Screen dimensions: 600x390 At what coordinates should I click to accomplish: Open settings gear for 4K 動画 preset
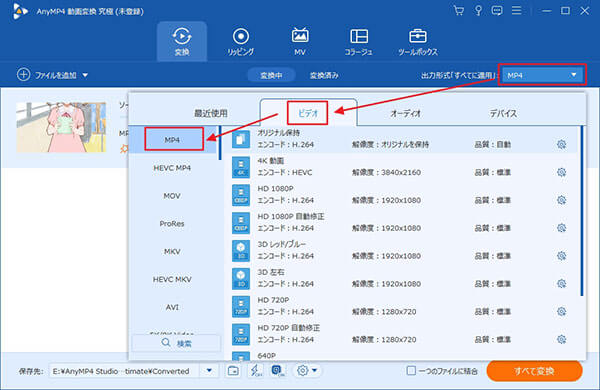[x=561, y=172]
